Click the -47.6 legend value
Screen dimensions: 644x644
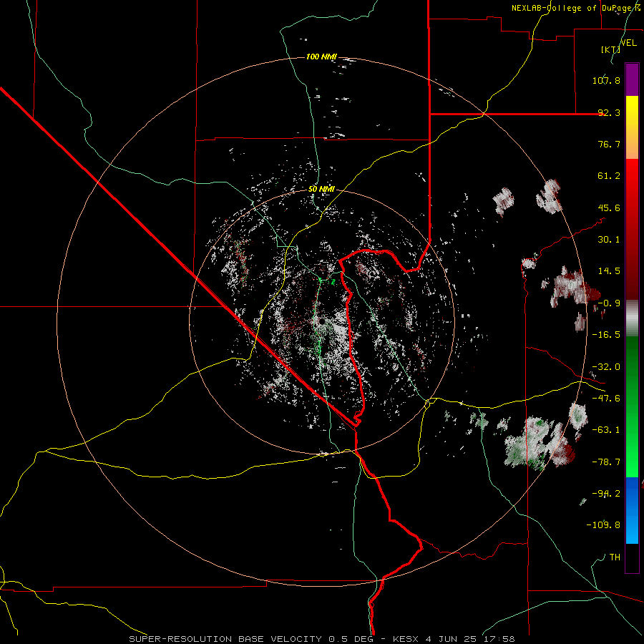(x=606, y=399)
